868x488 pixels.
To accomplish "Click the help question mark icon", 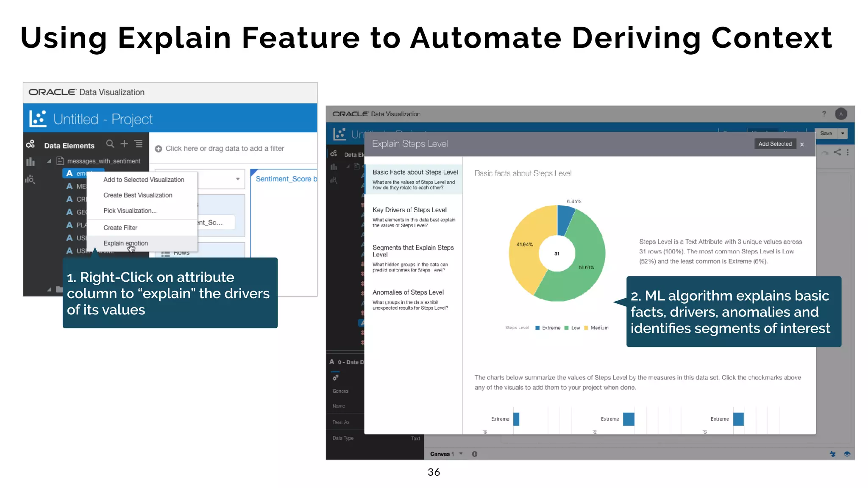I will (824, 114).
